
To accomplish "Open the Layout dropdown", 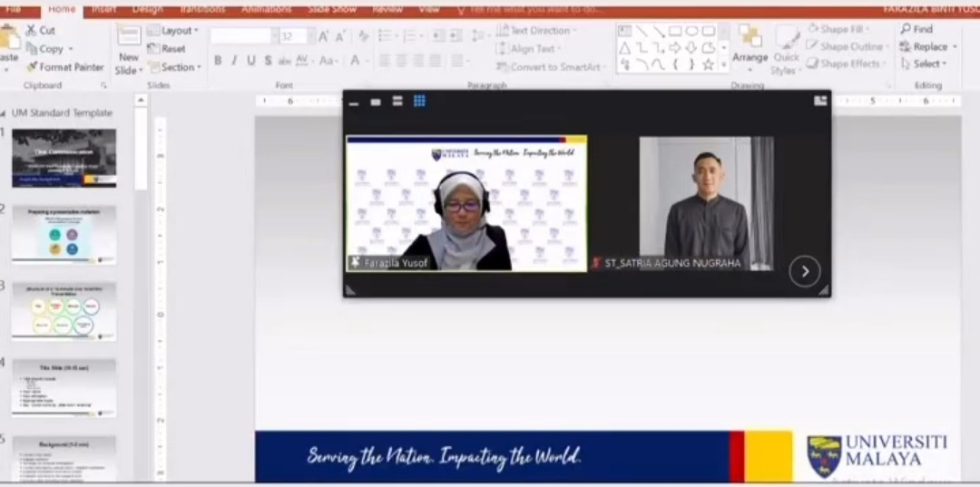I will 172,31.
